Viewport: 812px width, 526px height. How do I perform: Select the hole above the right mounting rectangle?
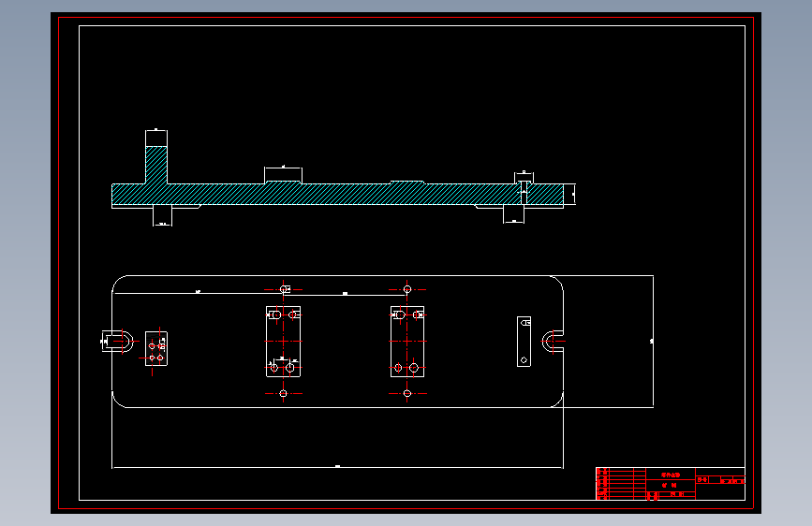407,289
